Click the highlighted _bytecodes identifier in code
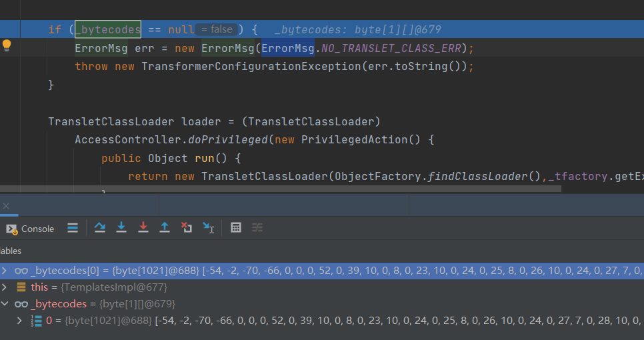The width and height of the screenshot is (644, 340). coord(108,29)
